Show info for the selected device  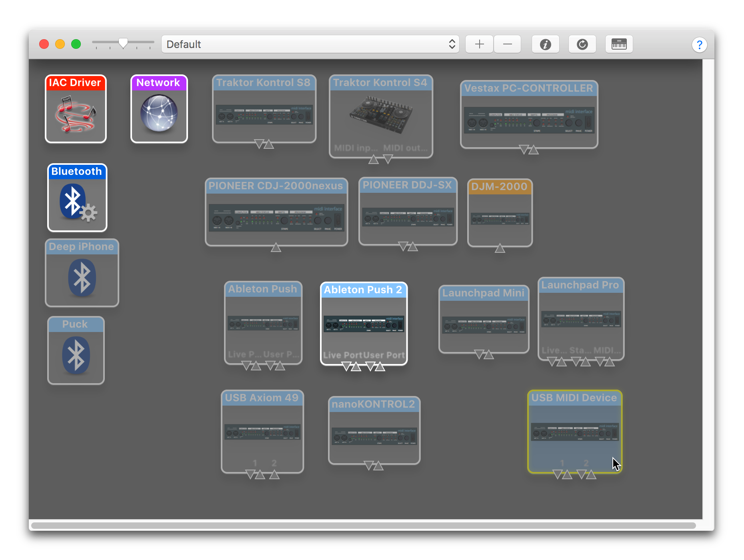545,44
